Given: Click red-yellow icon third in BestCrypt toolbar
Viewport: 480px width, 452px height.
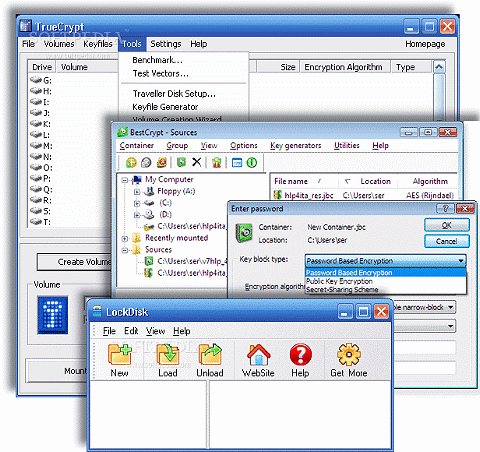Looking at the screenshot, I should click(162, 163).
